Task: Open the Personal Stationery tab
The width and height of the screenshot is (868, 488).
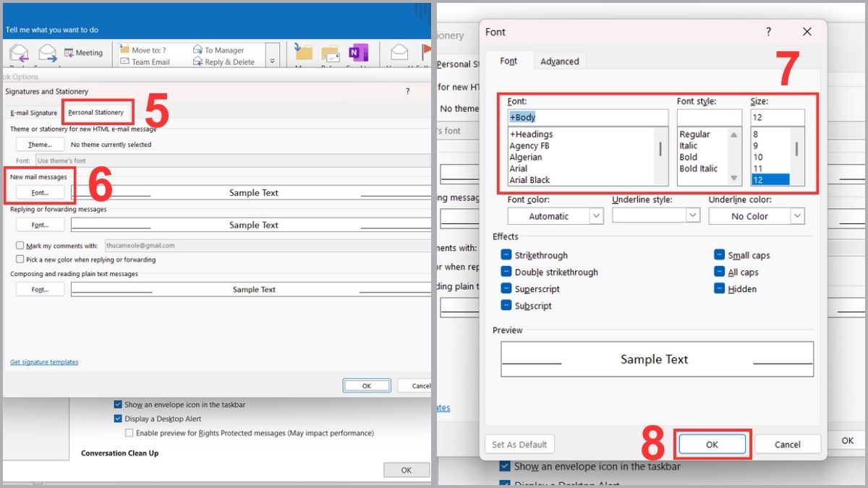Action: 96,113
